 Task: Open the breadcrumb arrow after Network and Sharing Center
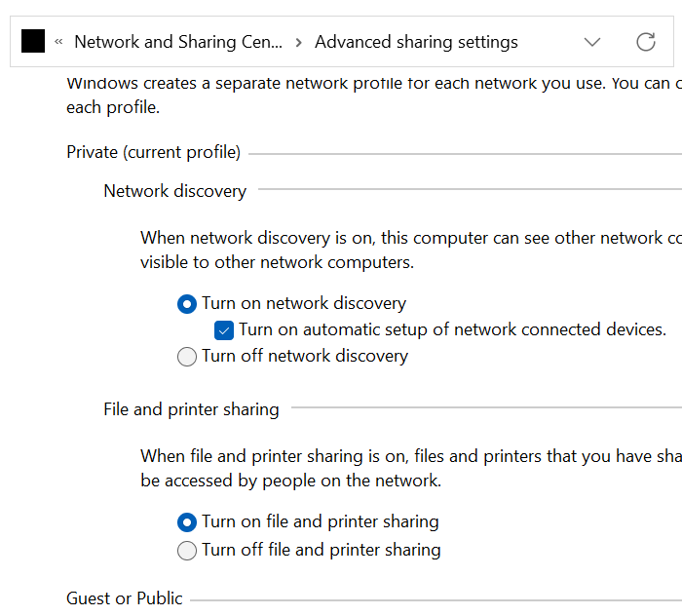298,42
